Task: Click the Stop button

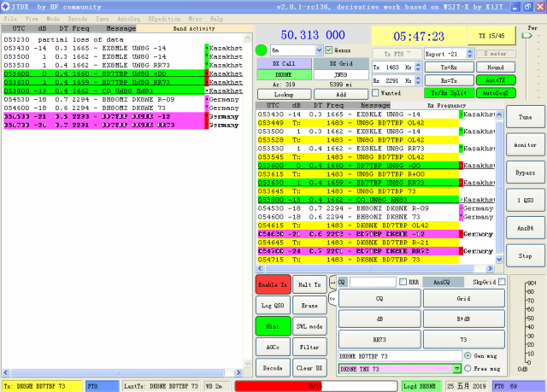Action: [525, 256]
